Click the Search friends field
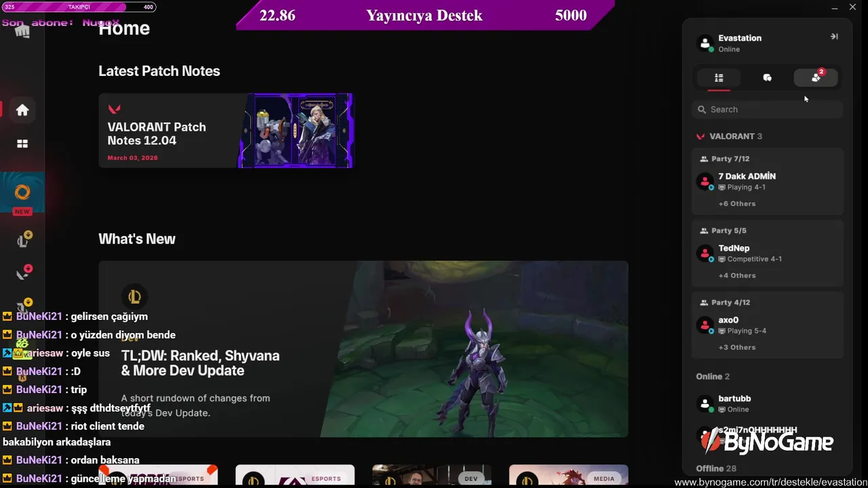 click(x=768, y=109)
